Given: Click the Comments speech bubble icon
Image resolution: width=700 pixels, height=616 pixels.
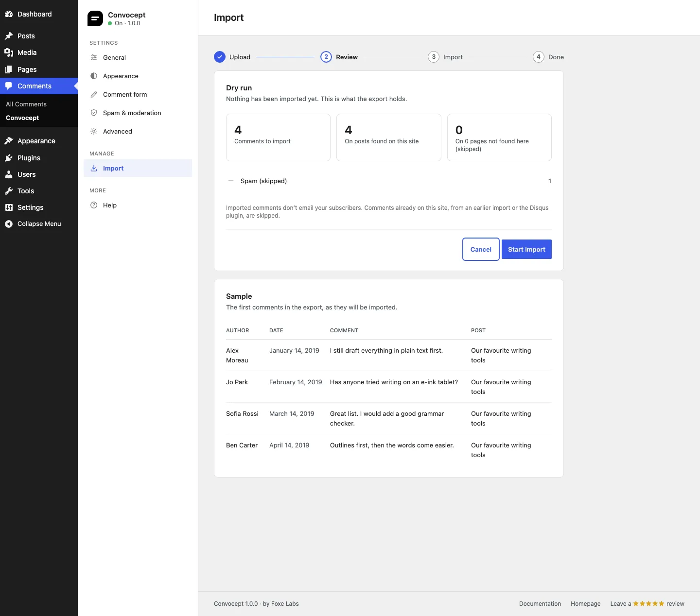Looking at the screenshot, I should tap(9, 86).
